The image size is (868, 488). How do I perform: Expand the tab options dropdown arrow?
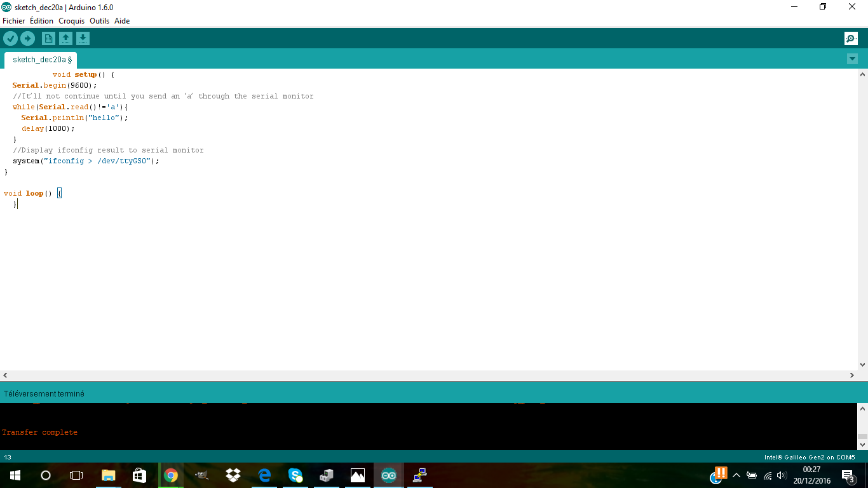point(852,59)
